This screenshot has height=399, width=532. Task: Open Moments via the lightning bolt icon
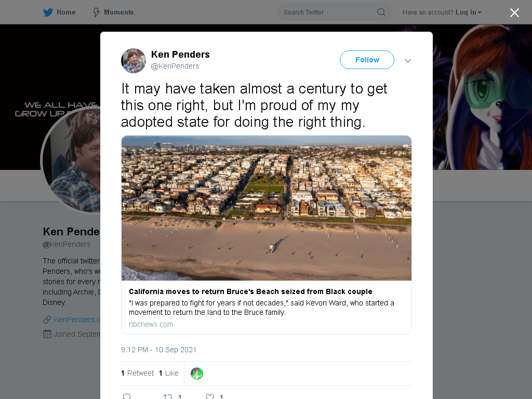click(x=96, y=12)
